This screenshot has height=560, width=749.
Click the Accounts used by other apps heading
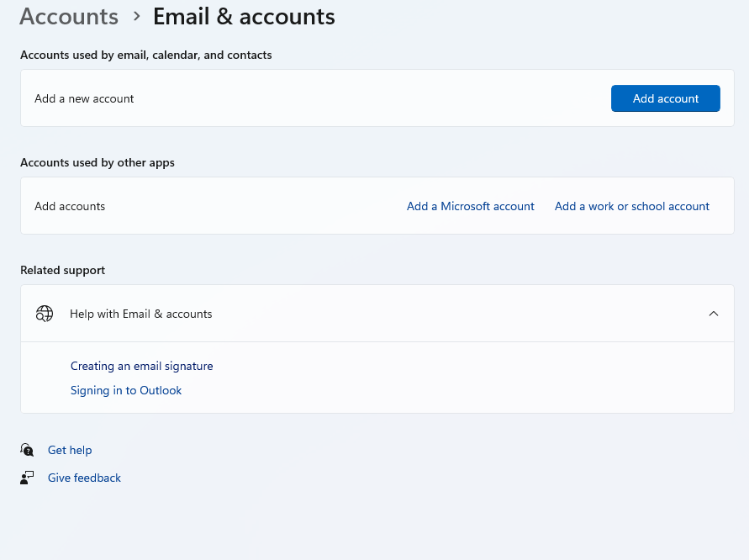point(98,162)
